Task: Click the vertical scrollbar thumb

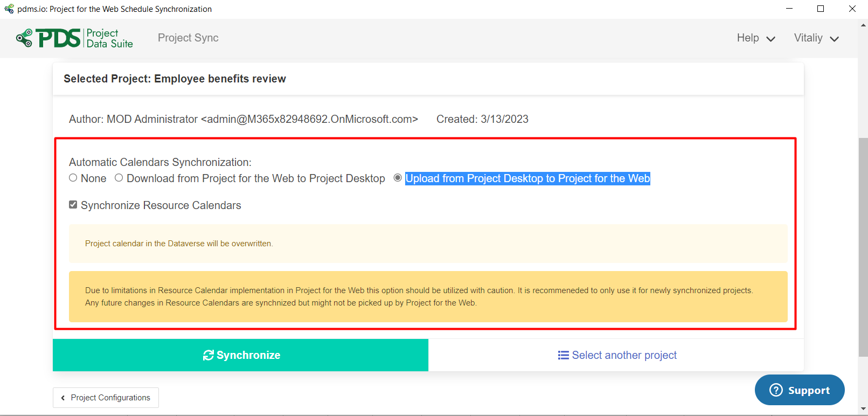Action: click(863, 247)
